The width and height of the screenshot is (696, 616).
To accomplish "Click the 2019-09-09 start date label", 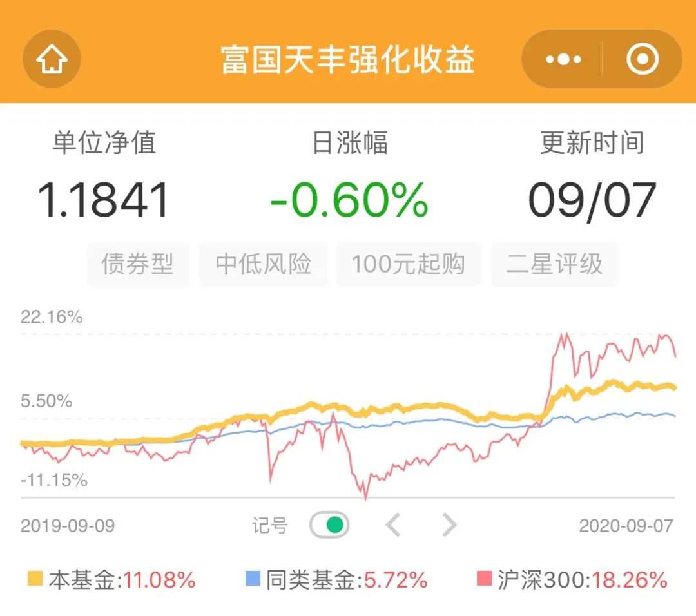I will pos(68,526).
